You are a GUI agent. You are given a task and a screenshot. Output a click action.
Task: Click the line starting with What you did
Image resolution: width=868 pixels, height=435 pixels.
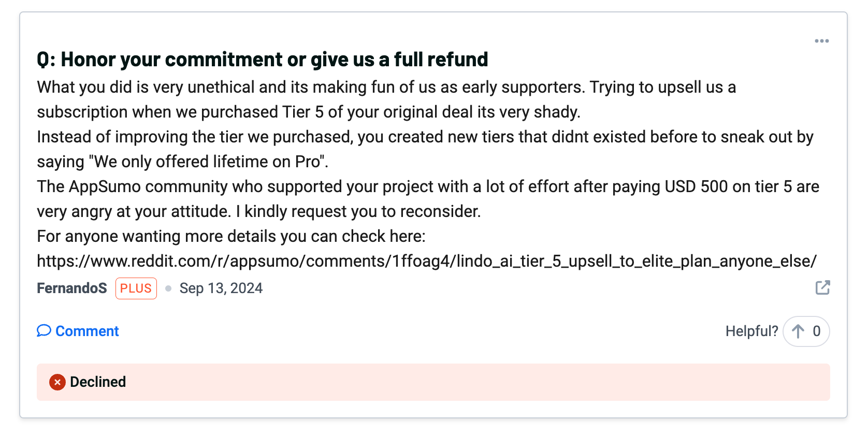point(386,87)
